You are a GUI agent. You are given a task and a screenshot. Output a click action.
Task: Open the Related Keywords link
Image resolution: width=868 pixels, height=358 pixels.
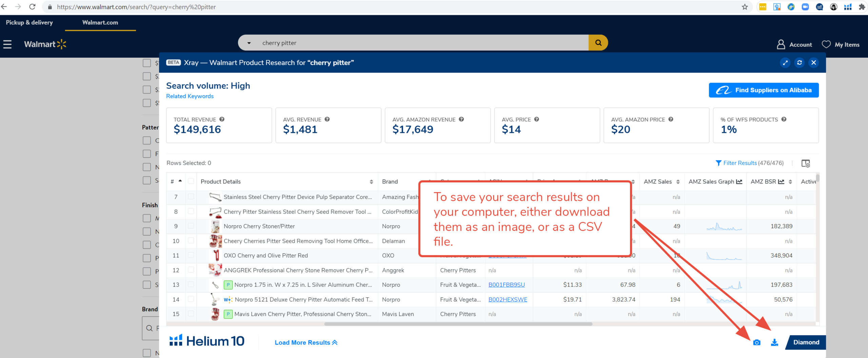(190, 96)
